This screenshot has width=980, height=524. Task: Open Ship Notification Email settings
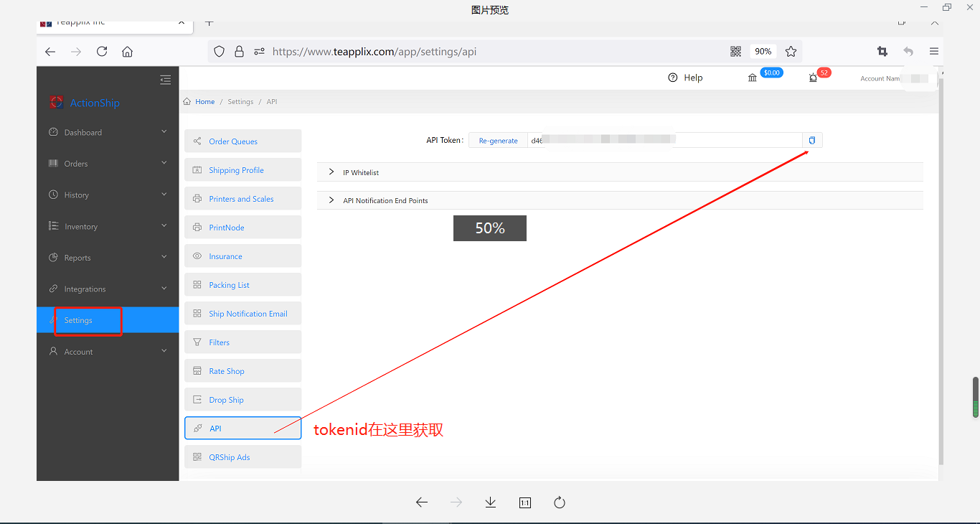pos(242,314)
